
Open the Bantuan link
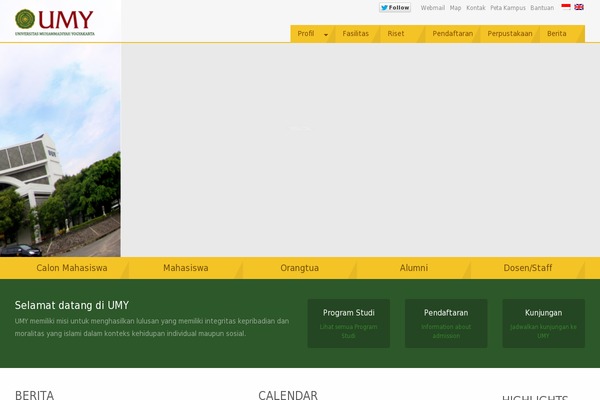point(542,8)
